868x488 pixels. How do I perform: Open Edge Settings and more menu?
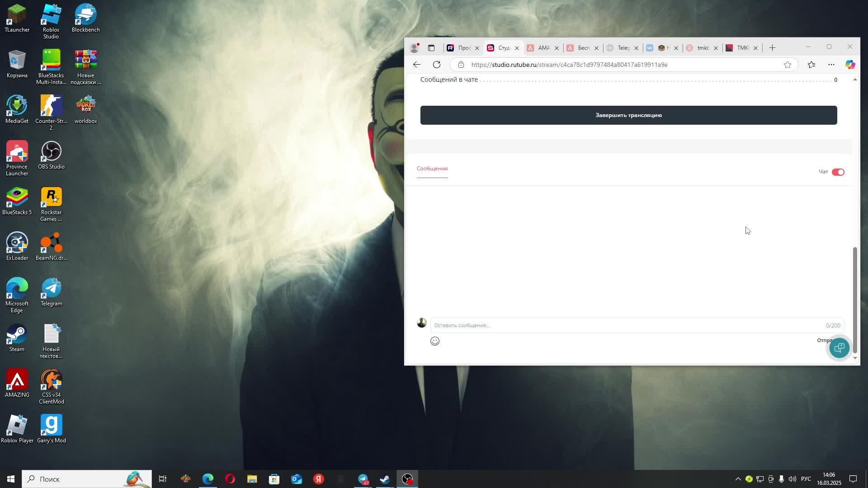pyautogui.click(x=831, y=65)
